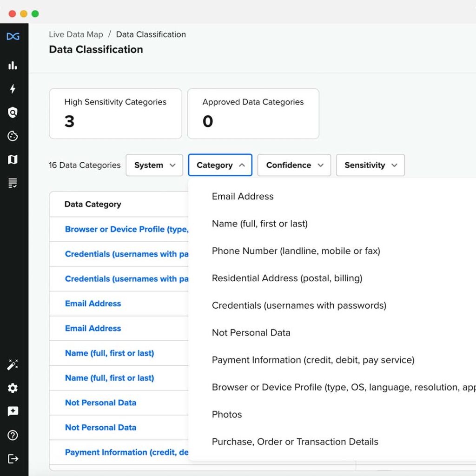Open the shield data discovery icon
The image size is (476, 476).
pyautogui.click(x=13, y=112)
